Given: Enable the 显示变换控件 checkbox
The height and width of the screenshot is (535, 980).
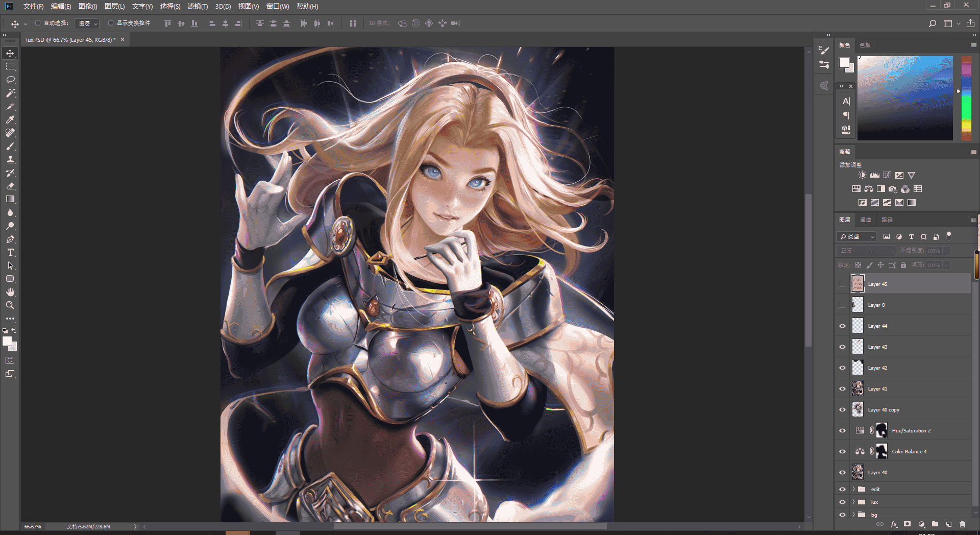Looking at the screenshot, I should 111,23.
